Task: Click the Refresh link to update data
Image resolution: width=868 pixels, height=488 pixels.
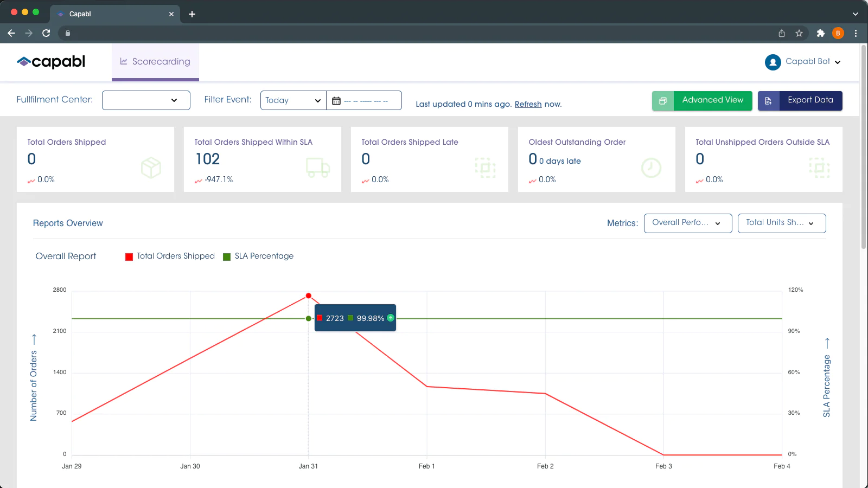Action: (527, 104)
